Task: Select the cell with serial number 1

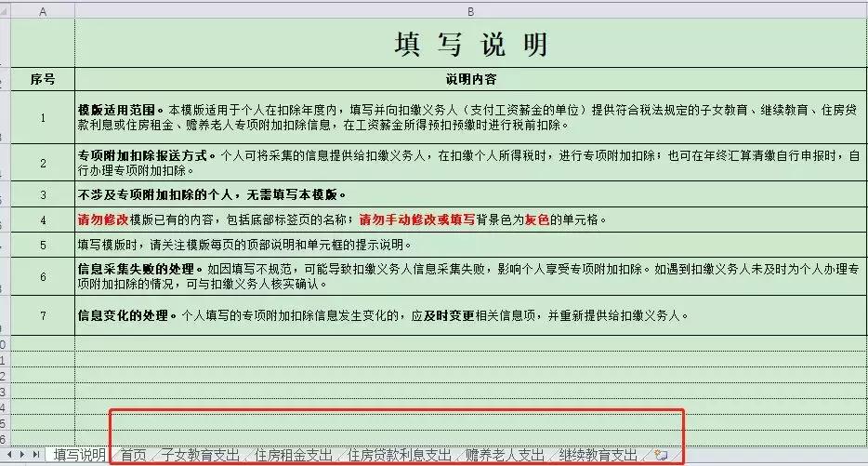Action: pyautogui.click(x=43, y=117)
